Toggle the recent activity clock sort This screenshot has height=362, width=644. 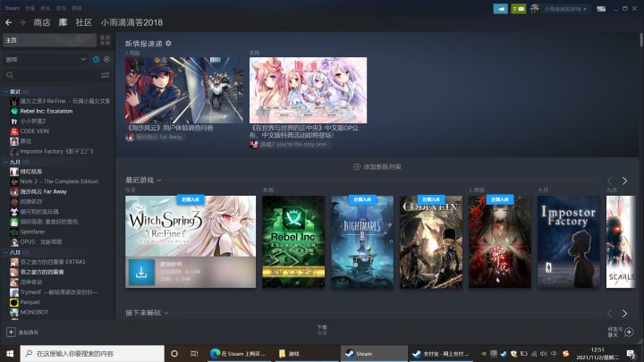pos(96,60)
